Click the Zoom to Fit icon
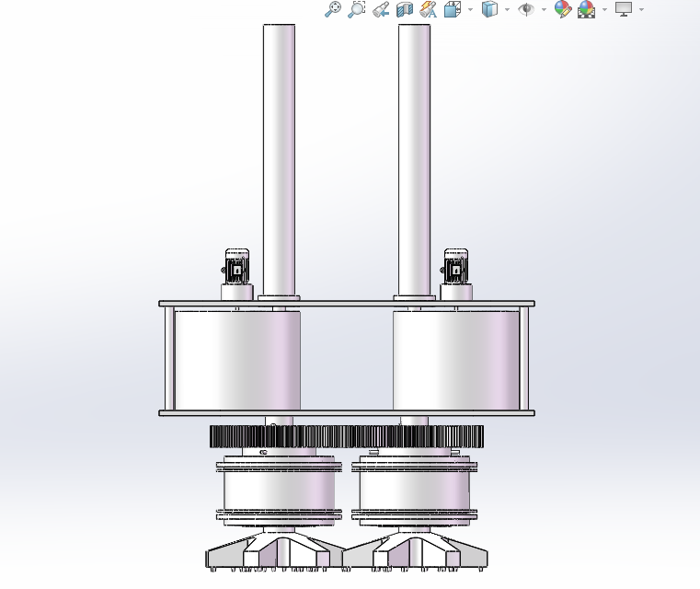This screenshot has width=700, height=589. (333, 9)
